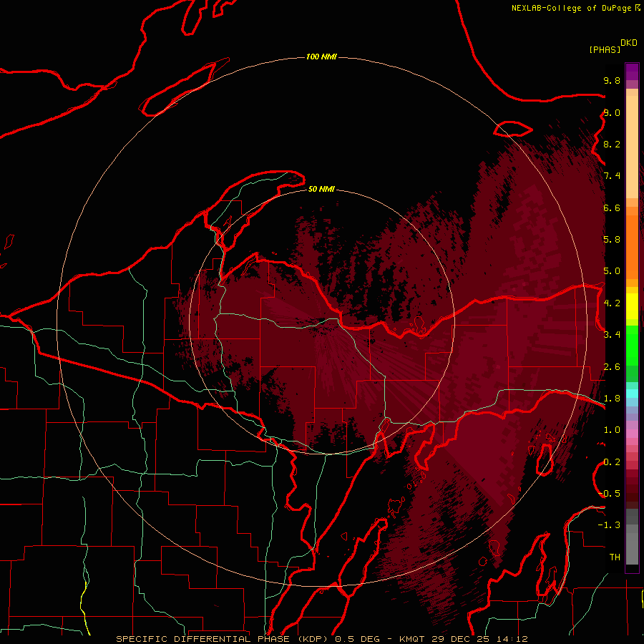Click the 1.8 scale value
The width and height of the screenshot is (644, 644).
612,398
